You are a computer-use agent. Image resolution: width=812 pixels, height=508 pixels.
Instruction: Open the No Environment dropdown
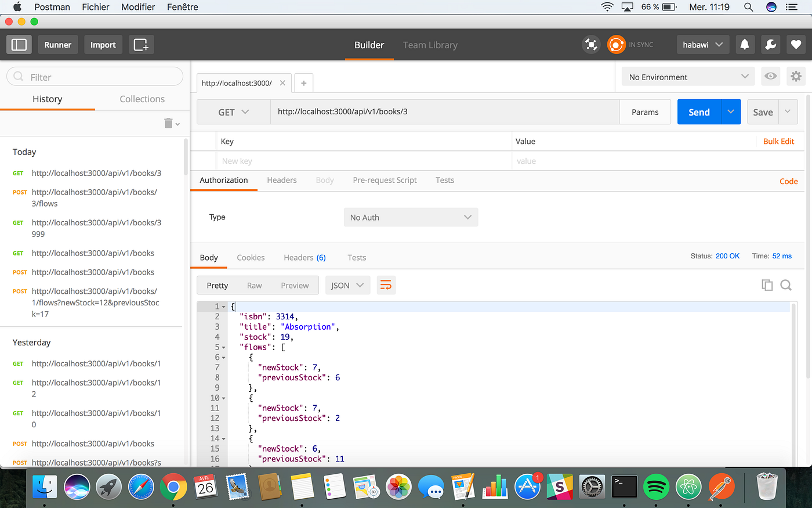pos(688,76)
